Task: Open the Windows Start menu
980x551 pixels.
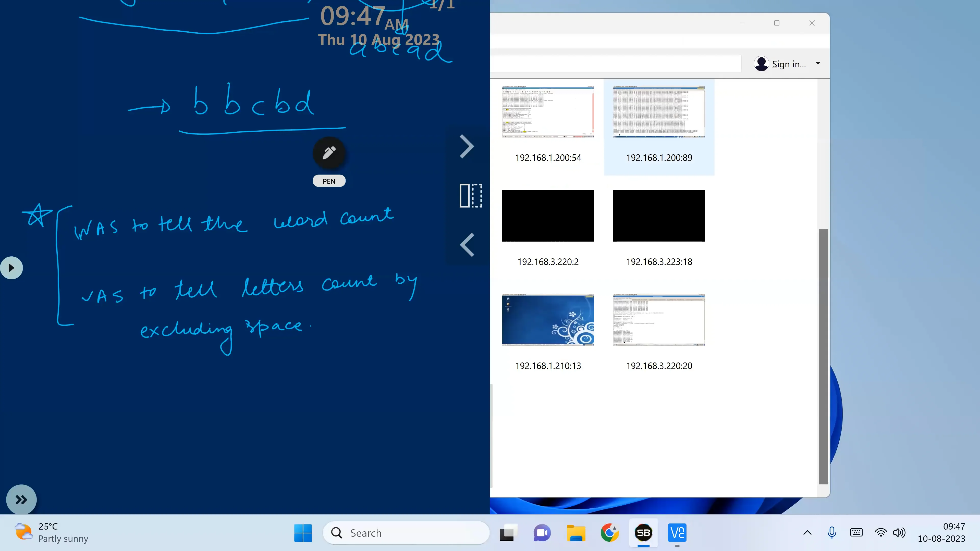Action: 303,533
